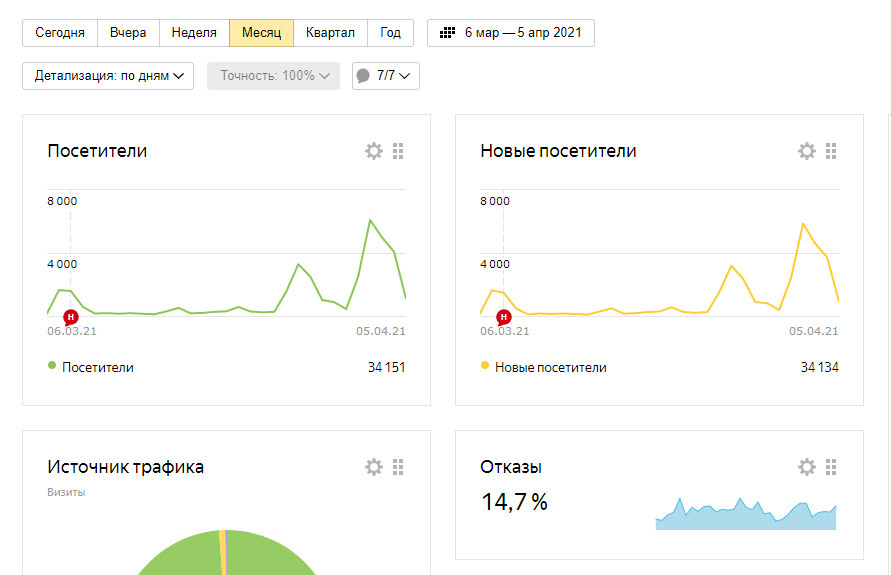Click the Визиты subtitle under Источник трафика
Viewport: 891px width, 575px height.
click(x=66, y=493)
